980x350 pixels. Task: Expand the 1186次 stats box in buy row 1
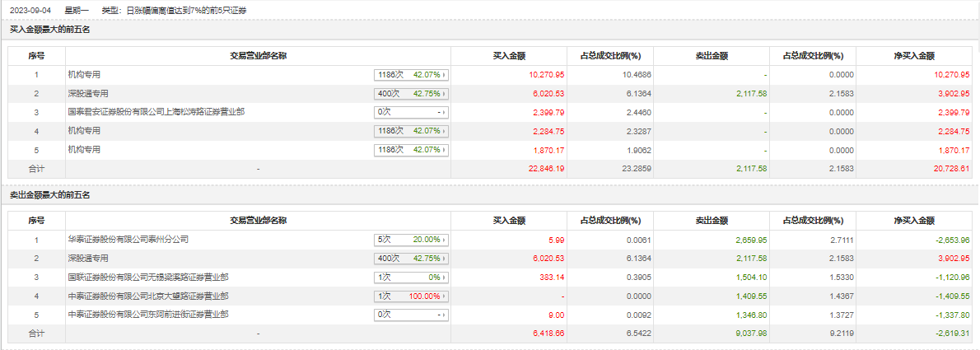tap(412, 74)
